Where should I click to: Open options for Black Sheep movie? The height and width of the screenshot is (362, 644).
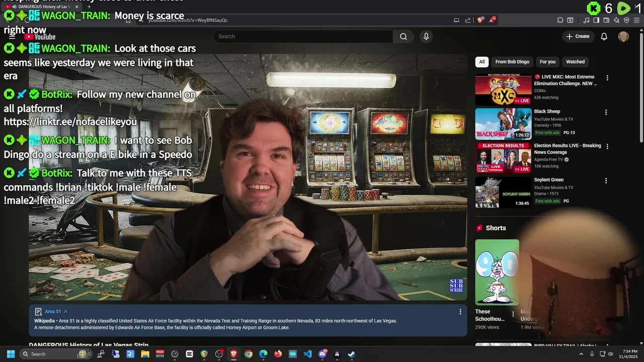[x=606, y=112]
